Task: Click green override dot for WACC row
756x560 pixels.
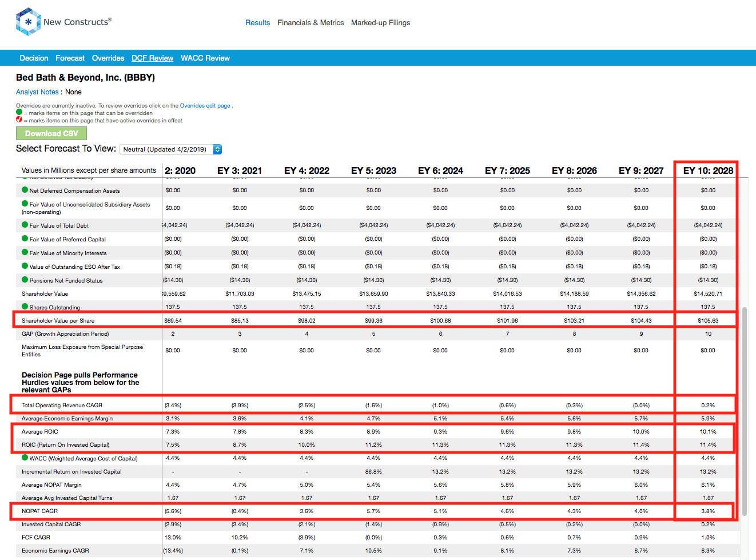Action: [x=25, y=458]
